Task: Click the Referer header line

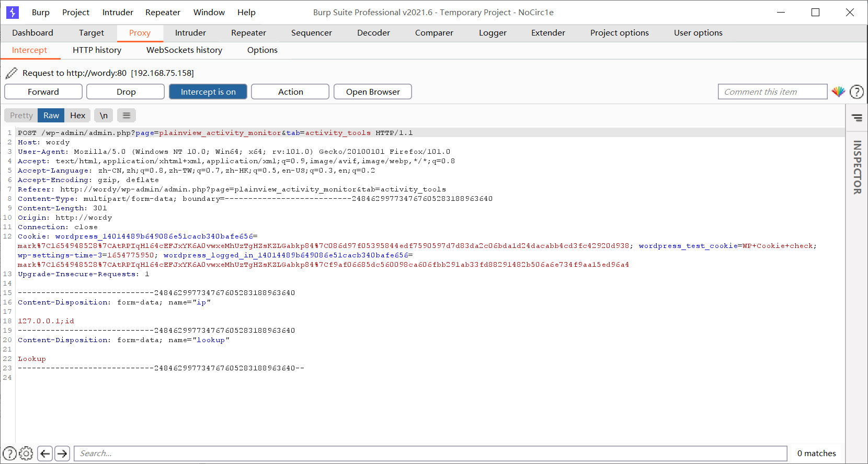Action: click(232, 189)
